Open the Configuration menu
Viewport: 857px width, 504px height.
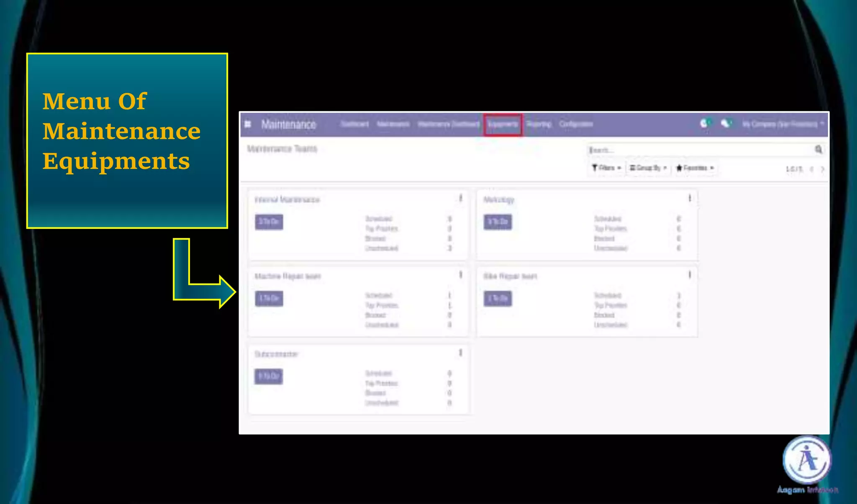(576, 124)
